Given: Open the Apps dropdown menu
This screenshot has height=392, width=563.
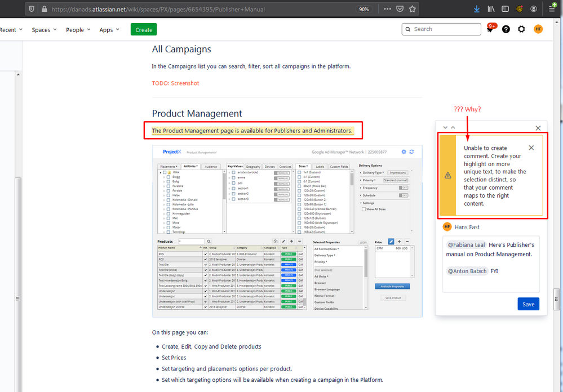Looking at the screenshot, I should click(109, 30).
